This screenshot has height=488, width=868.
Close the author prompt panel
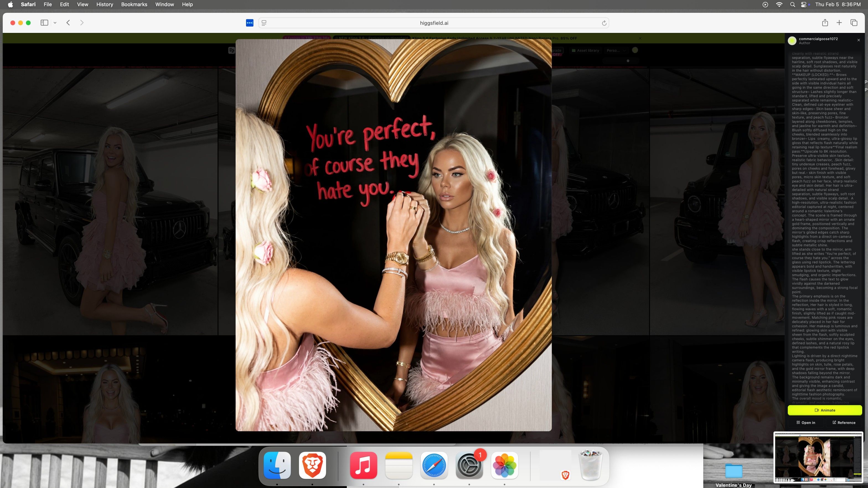click(x=858, y=40)
